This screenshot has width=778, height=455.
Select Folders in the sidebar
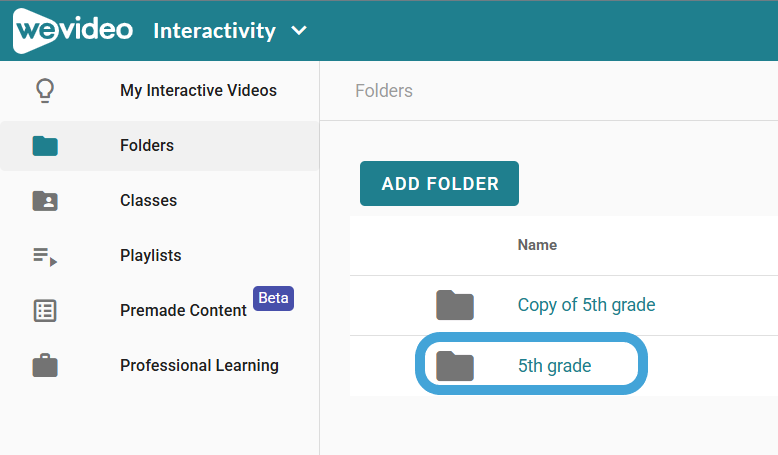pos(147,145)
